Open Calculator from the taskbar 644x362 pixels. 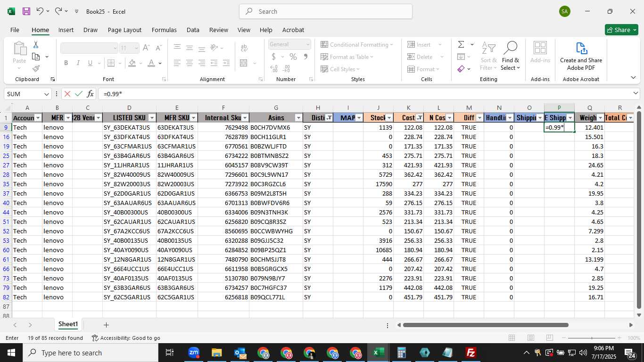pos(401,353)
